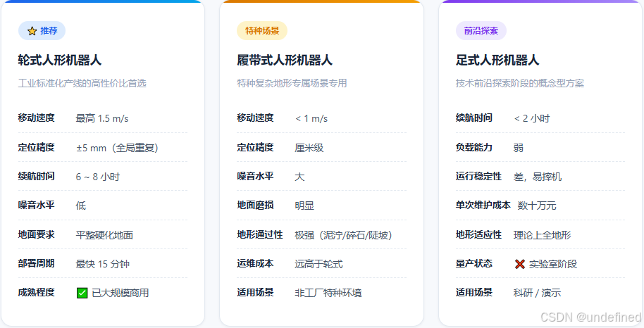Click the value 最高 1.5 m/s
This screenshot has width=644, height=328.
[102, 119]
